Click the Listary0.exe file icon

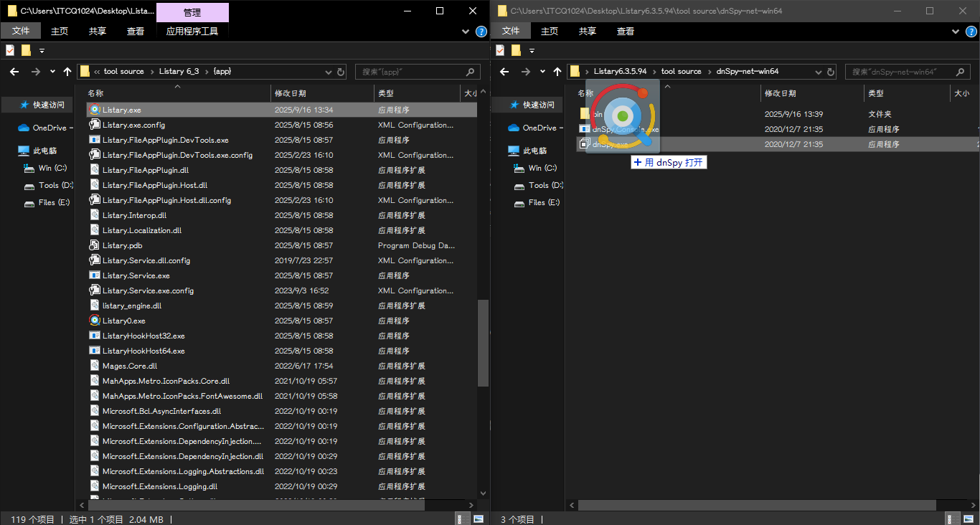coord(94,321)
